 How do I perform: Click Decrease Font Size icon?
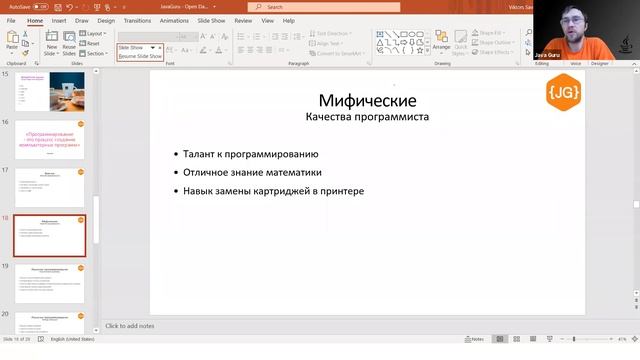(x=213, y=37)
